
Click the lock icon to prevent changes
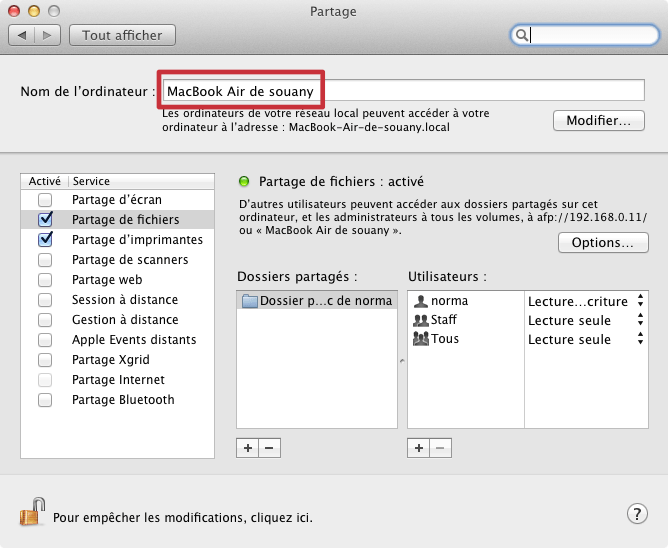click(33, 511)
